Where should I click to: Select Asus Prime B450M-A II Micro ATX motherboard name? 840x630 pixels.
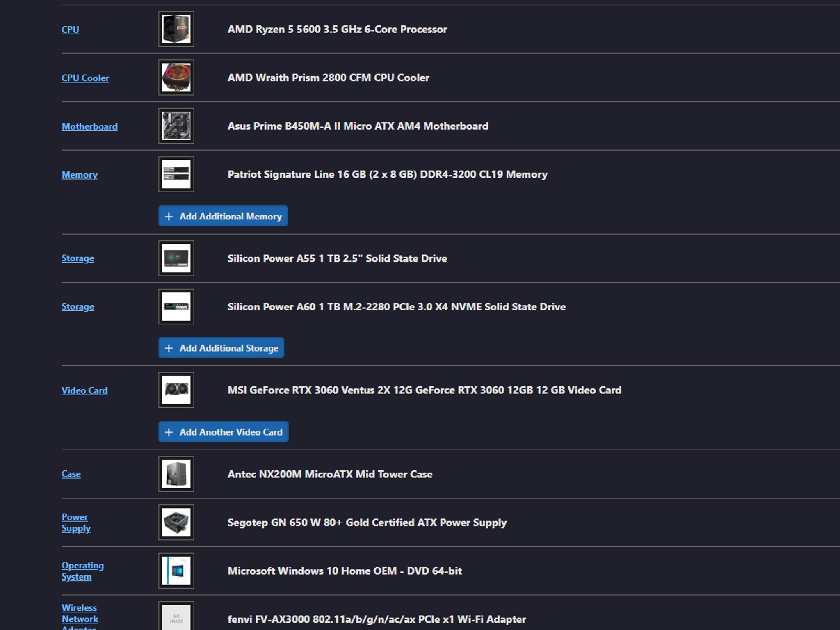pos(358,126)
